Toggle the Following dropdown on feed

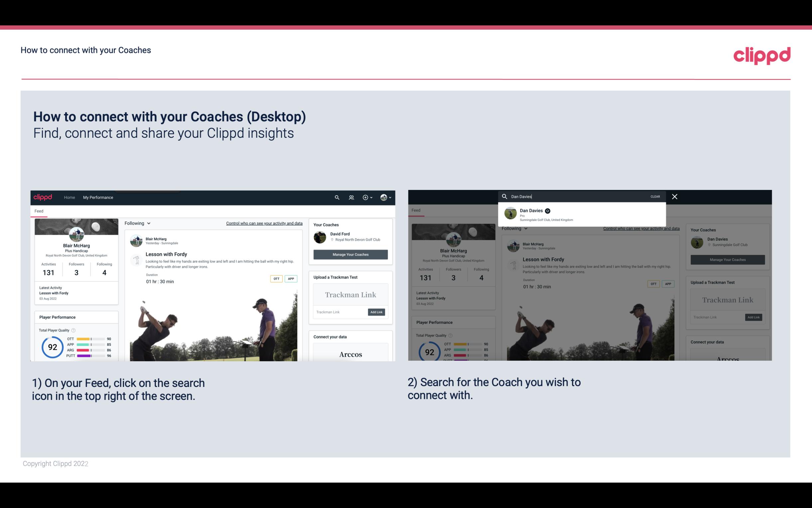139,223
